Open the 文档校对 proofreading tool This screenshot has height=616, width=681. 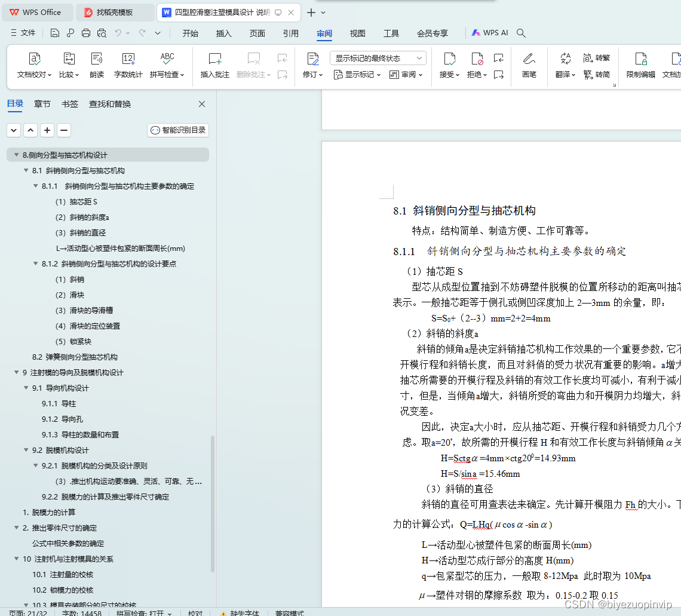pyautogui.click(x=34, y=65)
